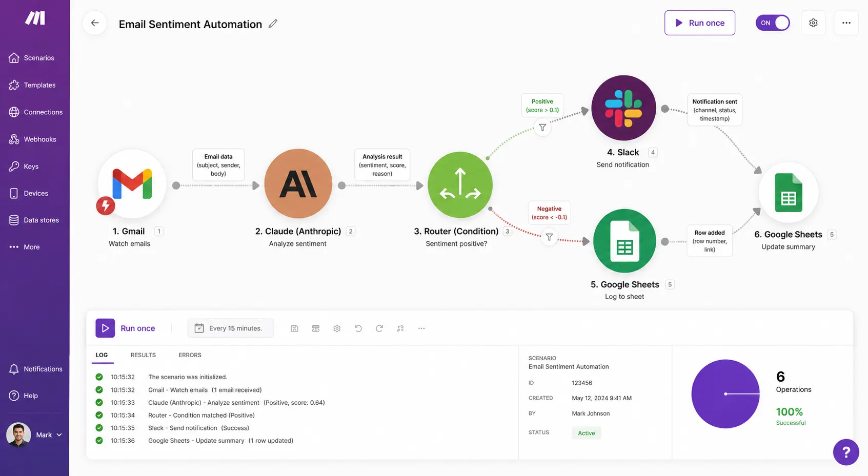This screenshot has width=868, height=476.
Task: Click the Gmail instant trigger lightning badge
Action: 106,206
